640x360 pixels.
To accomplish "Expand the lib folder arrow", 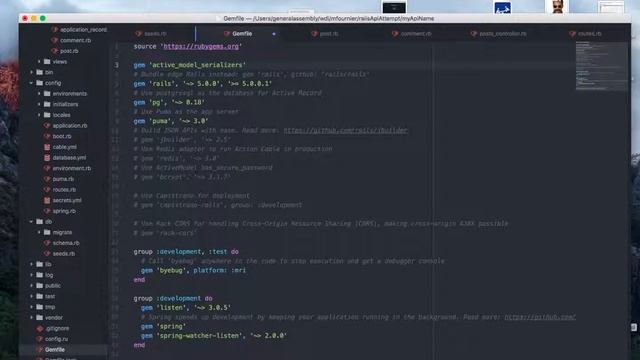I will coord(32,264).
